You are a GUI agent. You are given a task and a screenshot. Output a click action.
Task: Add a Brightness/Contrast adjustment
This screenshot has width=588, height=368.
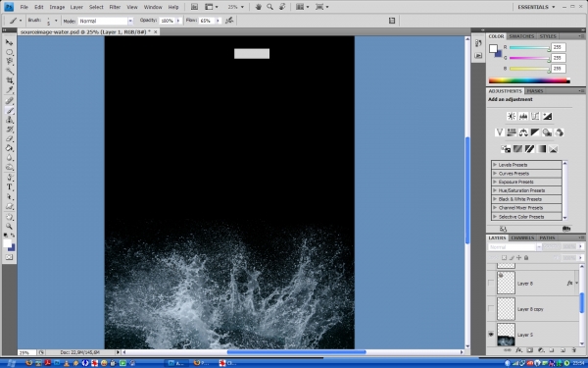point(512,116)
